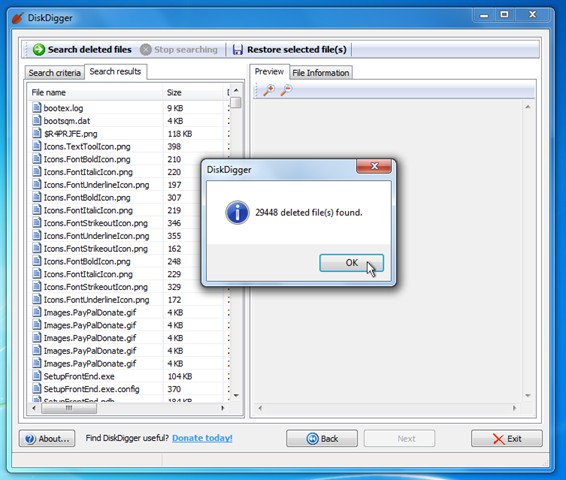Click the Back button's blue arrow icon
This screenshot has width=566, height=480.
312,438
